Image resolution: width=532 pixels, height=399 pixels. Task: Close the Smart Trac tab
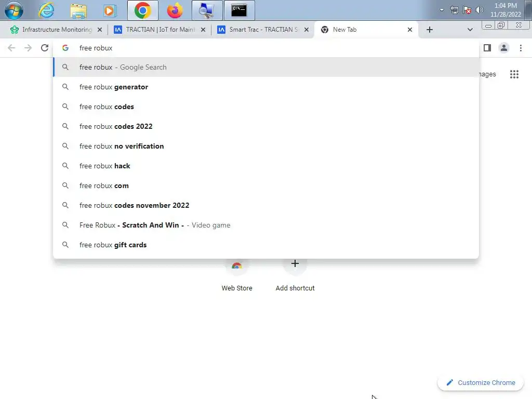tap(307, 30)
